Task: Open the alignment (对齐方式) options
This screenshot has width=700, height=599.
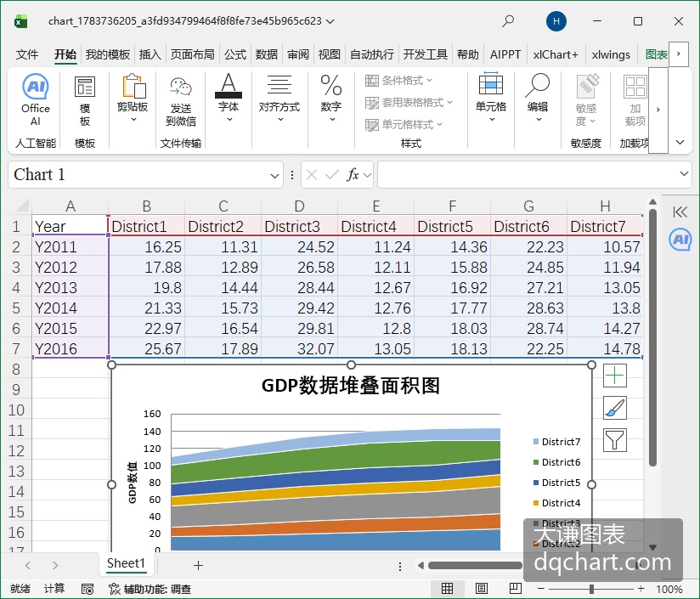Action: tap(279, 99)
